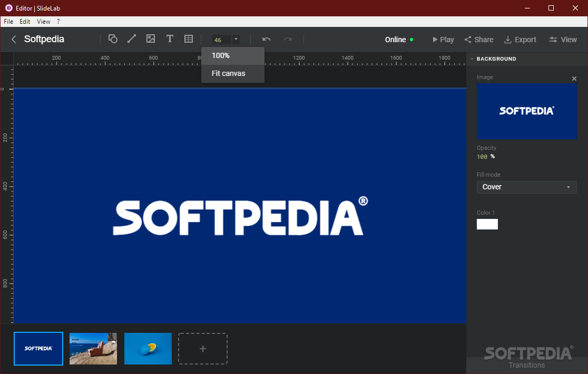
Task: Select the blue slide thumbnail
Action: (x=148, y=349)
